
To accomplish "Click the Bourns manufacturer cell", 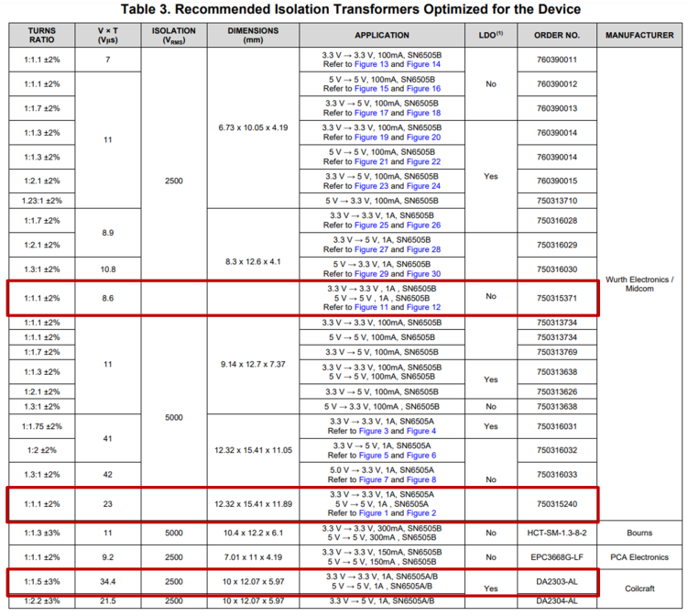I will point(639,533).
